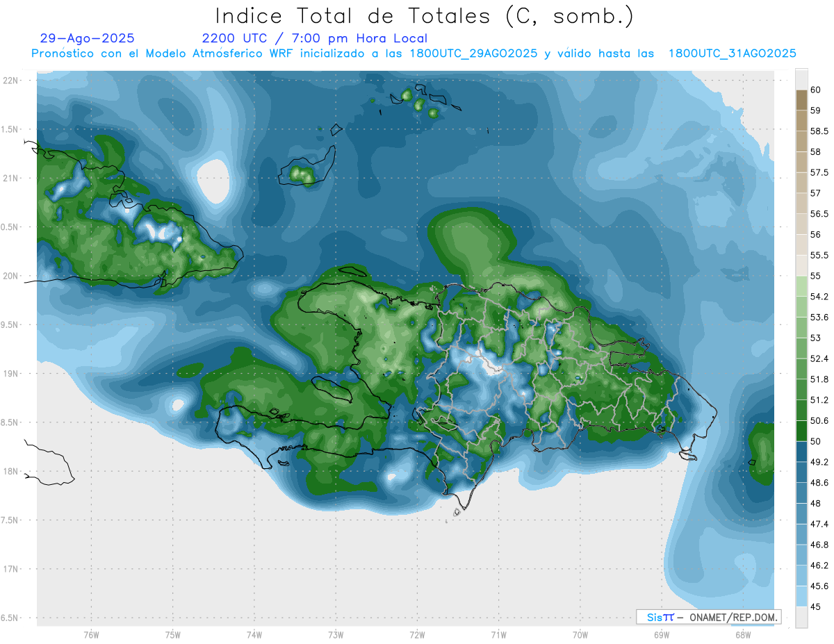Select the date text '29-Ago-2025'
Image resolution: width=834 pixels, height=644 pixels.
(88, 38)
